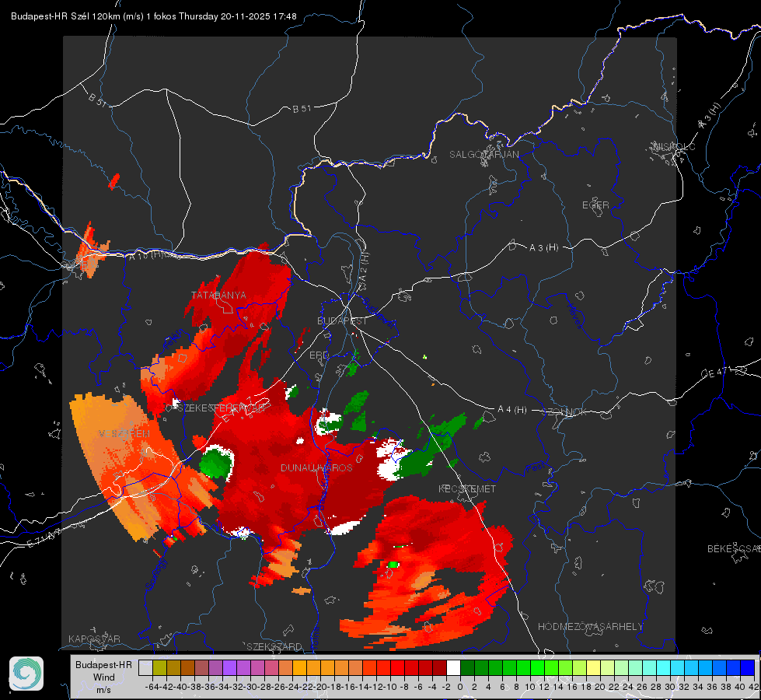Click the VESZPREM city label

[124, 434]
